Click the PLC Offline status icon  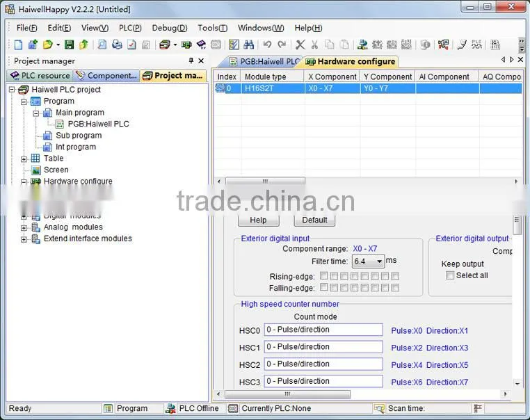pyautogui.click(x=170, y=408)
